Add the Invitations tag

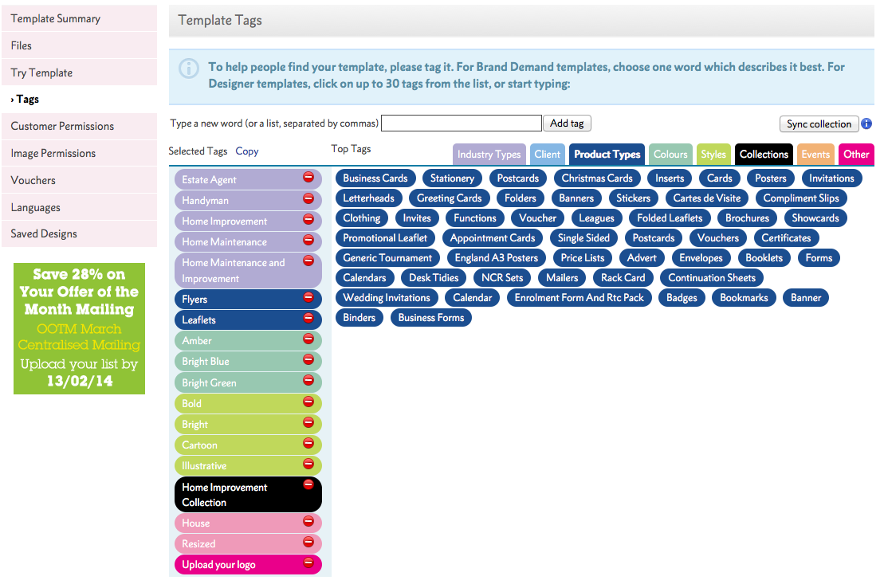831,178
